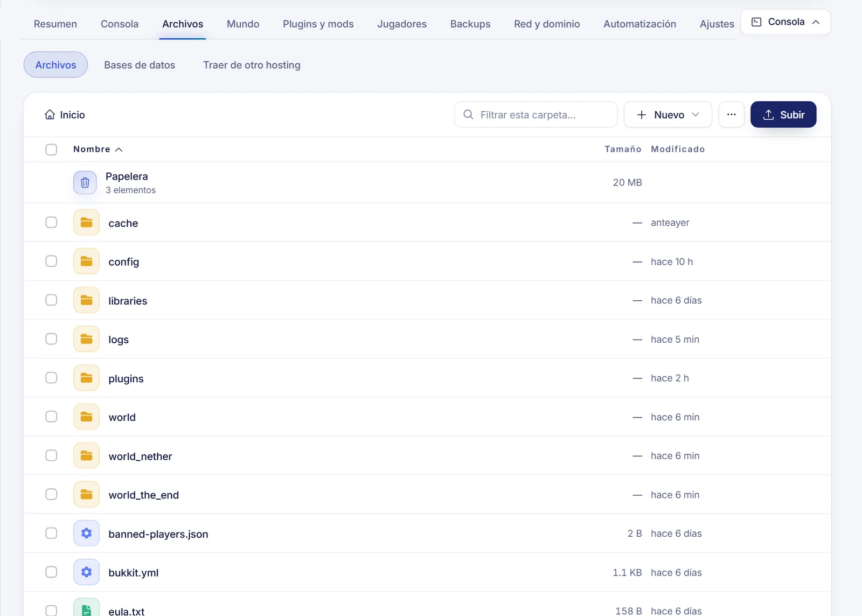Click the libraries folder icon

(86, 300)
